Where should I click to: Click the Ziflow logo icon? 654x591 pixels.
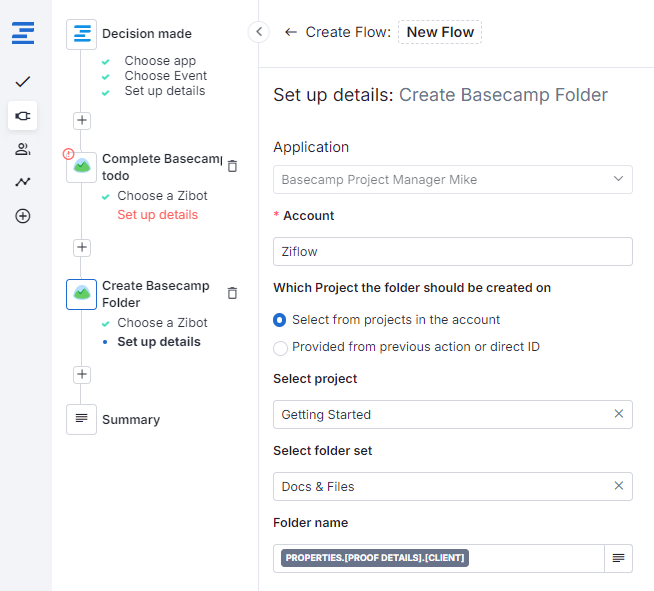click(22, 33)
